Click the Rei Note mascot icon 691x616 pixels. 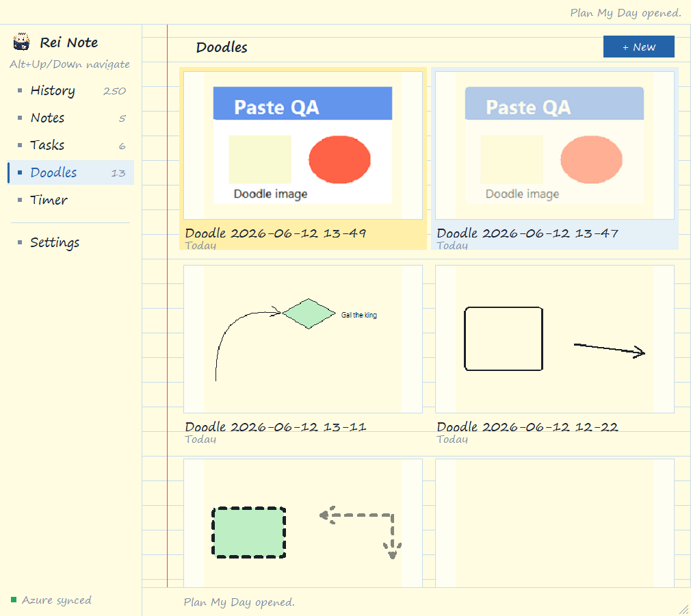click(21, 42)
